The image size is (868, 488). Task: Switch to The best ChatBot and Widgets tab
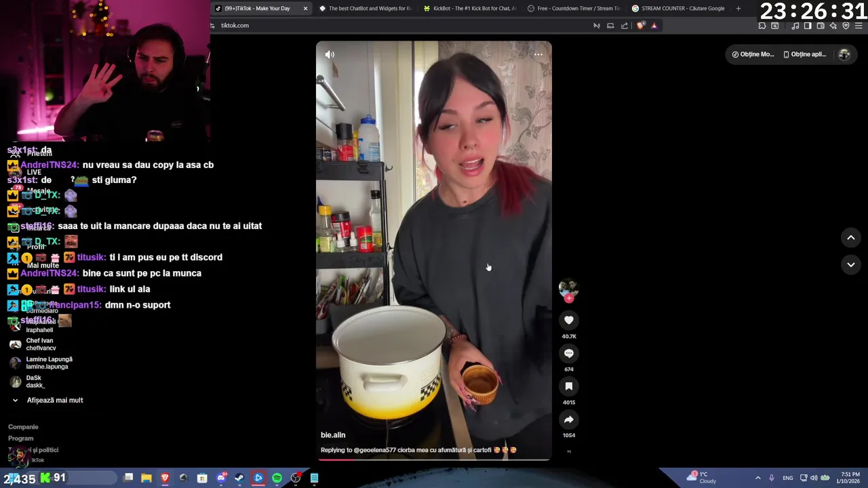coord(365,8)
